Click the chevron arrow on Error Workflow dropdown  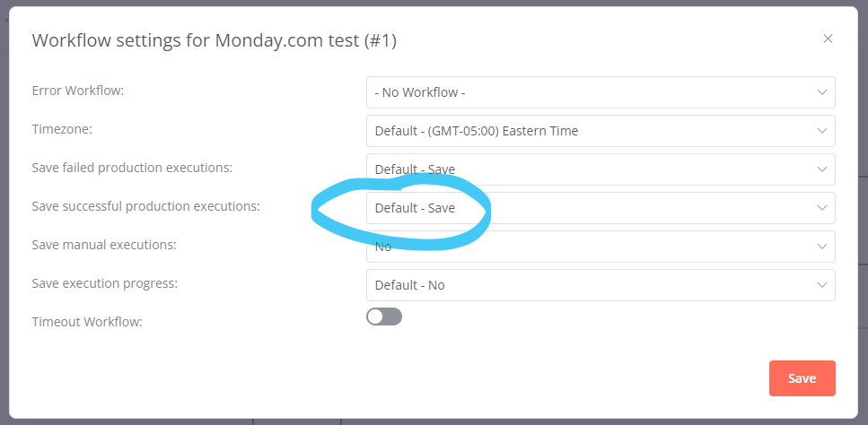[x=821, y=92]
